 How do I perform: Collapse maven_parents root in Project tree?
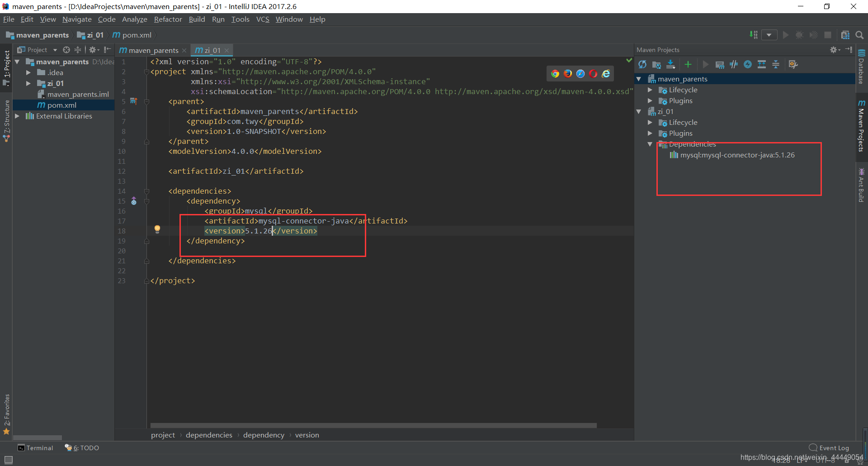[17, 62]
